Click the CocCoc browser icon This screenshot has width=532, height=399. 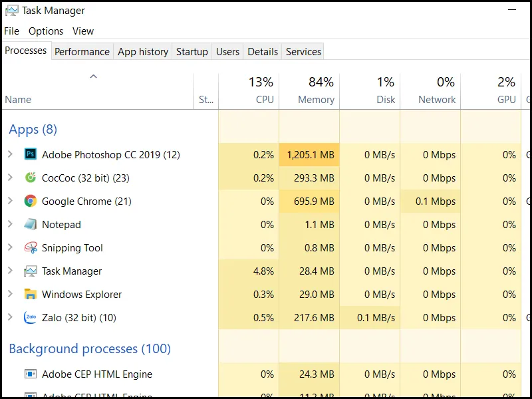(x=31, y=178)
